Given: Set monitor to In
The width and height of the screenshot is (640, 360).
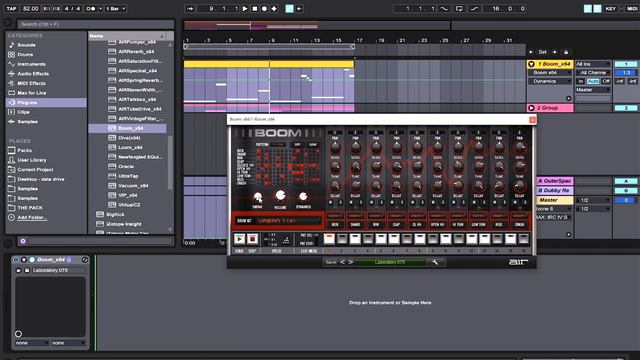Looking at the screenshot, I should (581, 81).
